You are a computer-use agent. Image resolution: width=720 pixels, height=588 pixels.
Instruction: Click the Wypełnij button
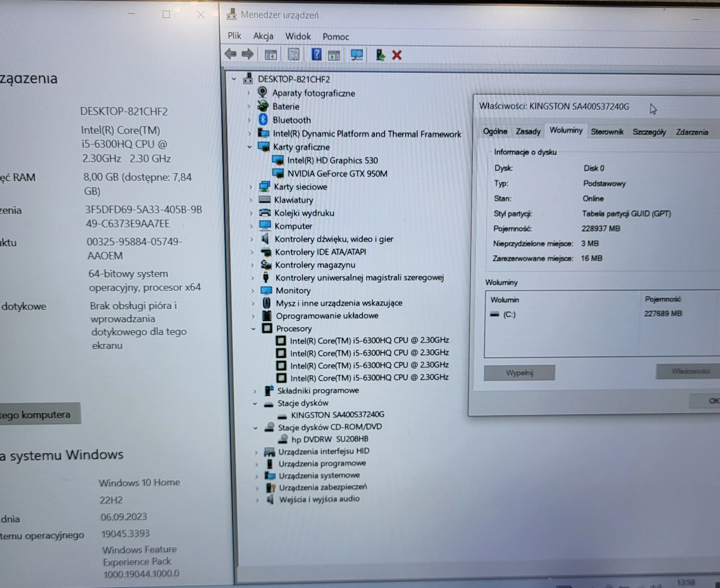[519, 372]
